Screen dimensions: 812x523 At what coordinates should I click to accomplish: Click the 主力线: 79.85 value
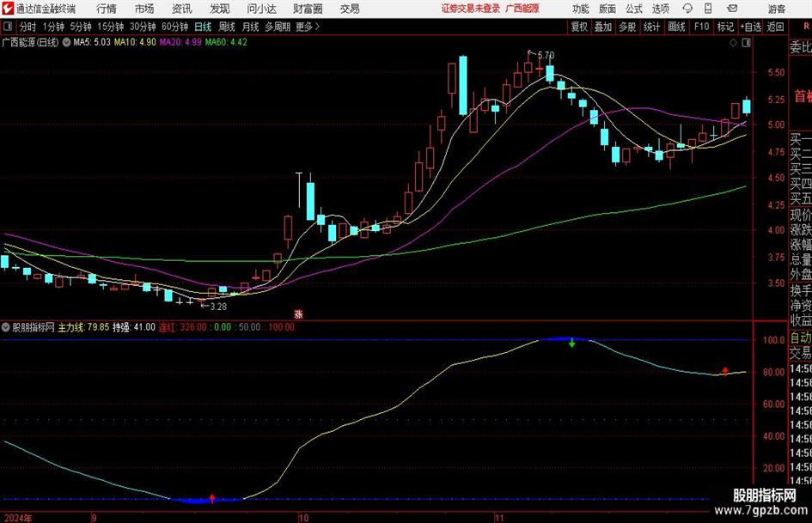[83, 327]
